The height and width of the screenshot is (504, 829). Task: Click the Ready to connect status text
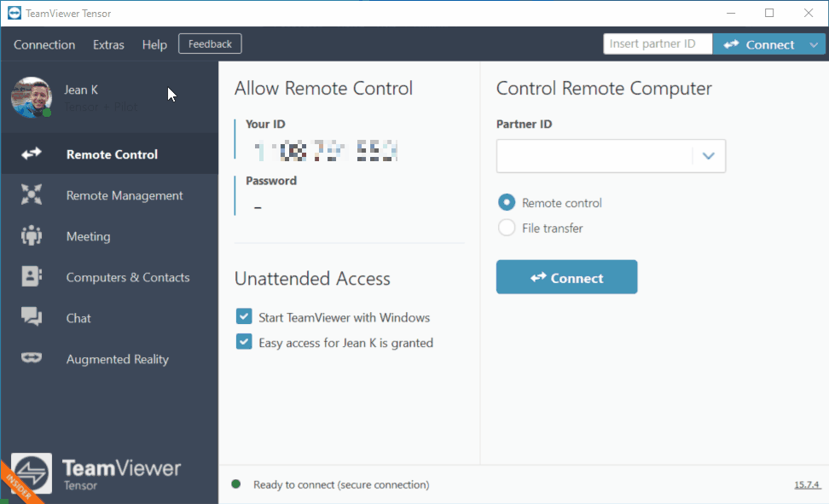341,484
